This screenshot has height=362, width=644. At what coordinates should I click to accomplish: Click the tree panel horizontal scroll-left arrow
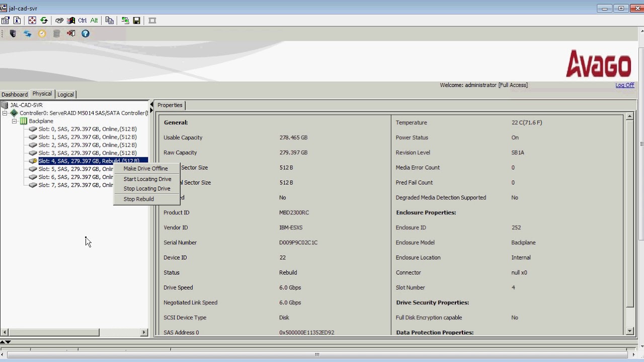[5, 332]
